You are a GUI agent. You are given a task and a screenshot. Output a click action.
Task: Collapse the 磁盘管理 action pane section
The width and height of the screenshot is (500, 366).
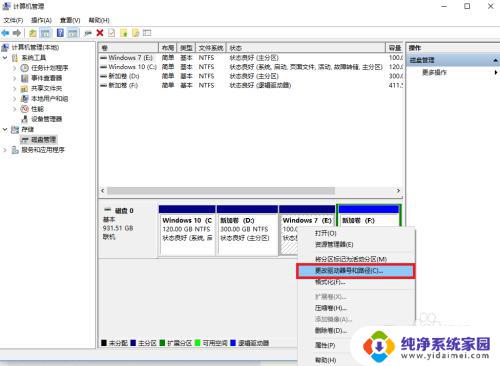pyautogui.click(x=495, y=60)
